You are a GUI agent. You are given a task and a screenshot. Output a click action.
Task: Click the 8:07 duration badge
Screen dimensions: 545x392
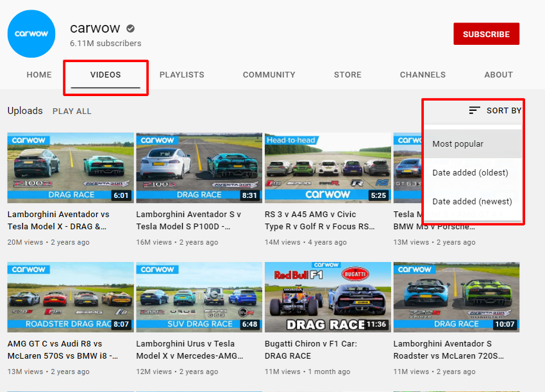121,324
